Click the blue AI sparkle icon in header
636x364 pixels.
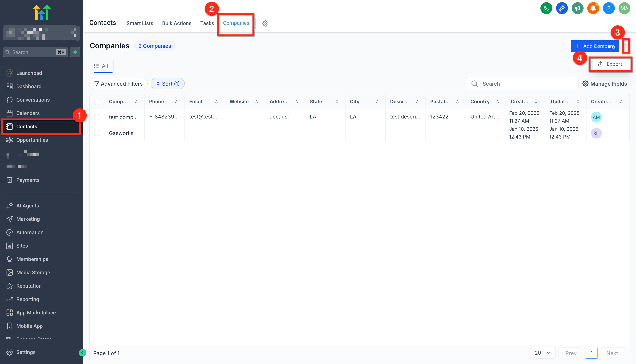[x=562, y=9]
